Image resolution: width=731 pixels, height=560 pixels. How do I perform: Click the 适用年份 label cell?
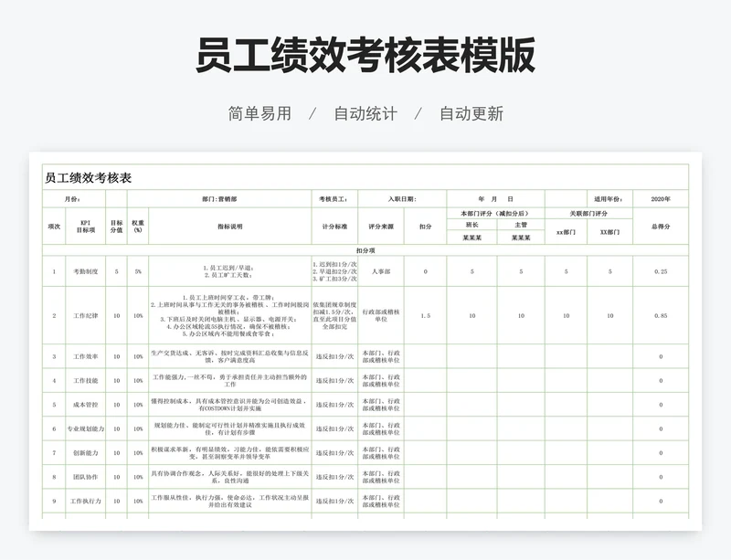pos(609,199)
